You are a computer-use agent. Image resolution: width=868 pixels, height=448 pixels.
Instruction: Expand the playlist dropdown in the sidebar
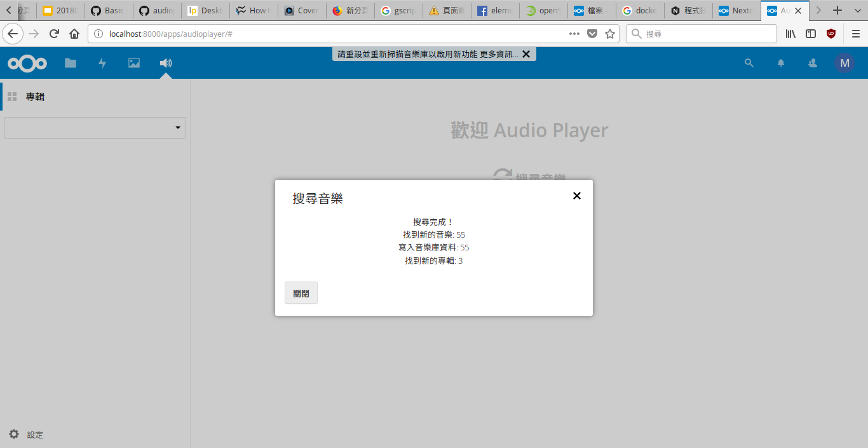click(x=95, y=128)
